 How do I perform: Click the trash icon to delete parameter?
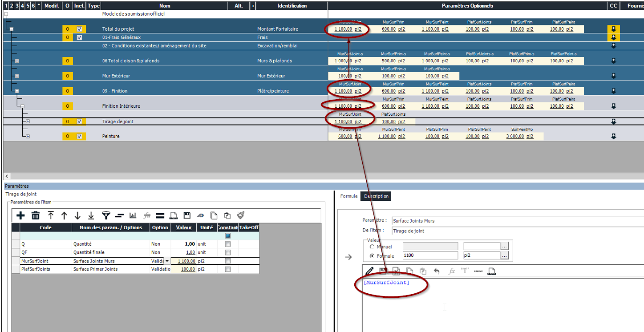[x=36, y=216]
